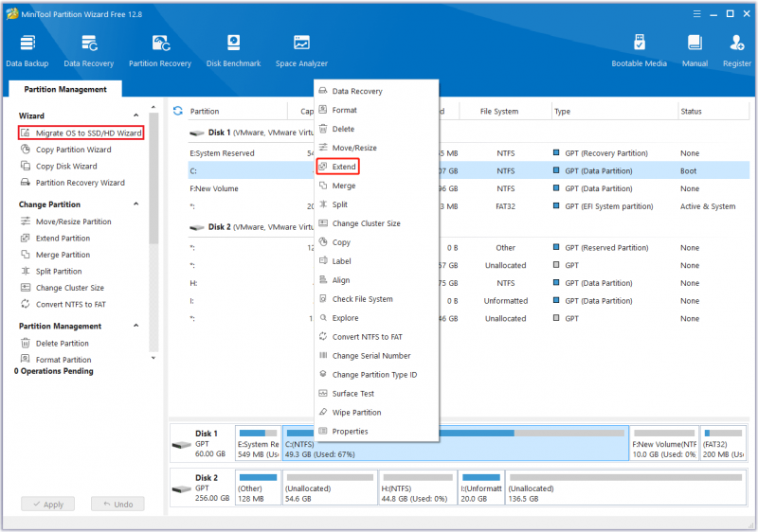Choose Delete in the context menu
The width and height of the screenshot is (758, 532).
click(376, 129)
